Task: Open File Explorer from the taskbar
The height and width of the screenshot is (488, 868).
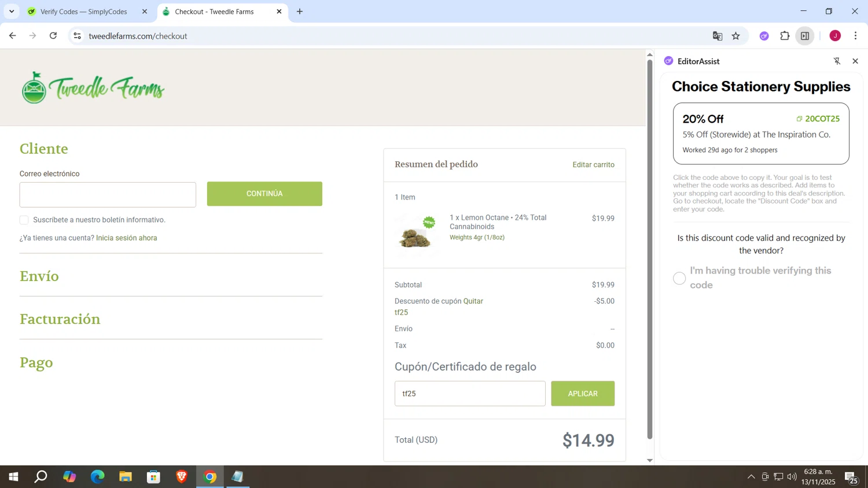Action: 126,477
